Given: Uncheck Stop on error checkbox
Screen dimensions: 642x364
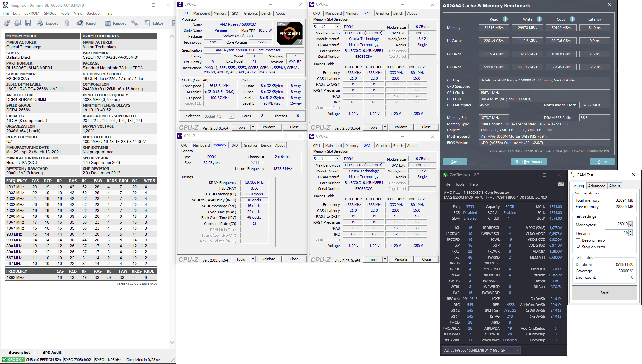Looking at the screenshot, I should pos(578,247).
